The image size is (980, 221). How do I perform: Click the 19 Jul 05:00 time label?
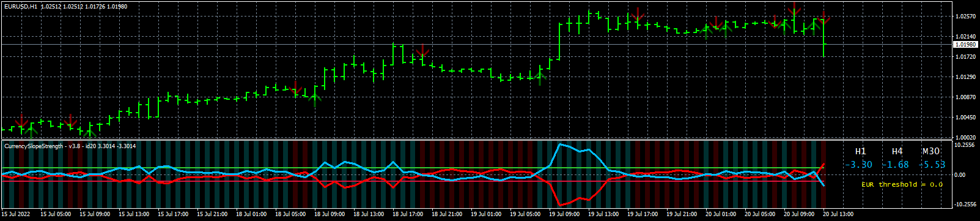[x=525, y=214]
